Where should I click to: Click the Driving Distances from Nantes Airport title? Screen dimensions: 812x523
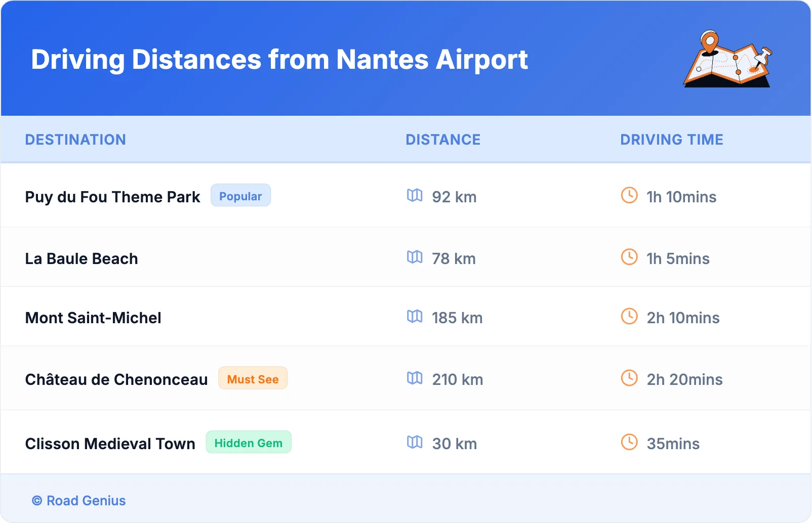(x=279, y=60)
